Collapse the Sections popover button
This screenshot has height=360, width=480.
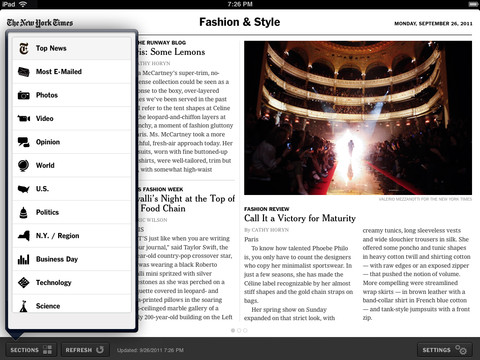pyautogui.click(x=31, y=350)
